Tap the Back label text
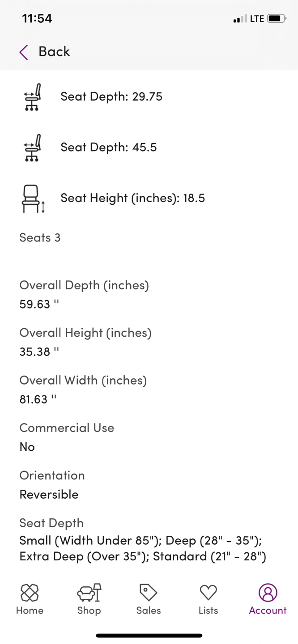Image resolution: width=298 pixels, height=644 pixels. [x=54, y=52]
